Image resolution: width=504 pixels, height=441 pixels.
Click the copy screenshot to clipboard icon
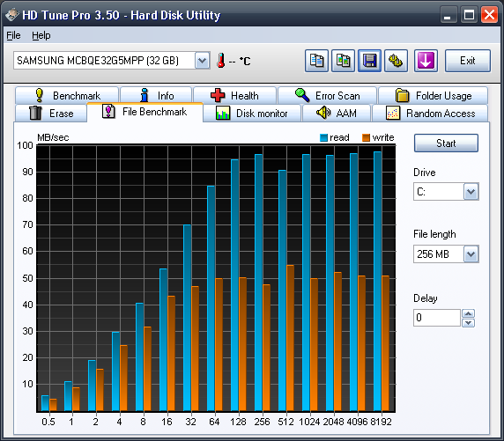coord(343,61)
